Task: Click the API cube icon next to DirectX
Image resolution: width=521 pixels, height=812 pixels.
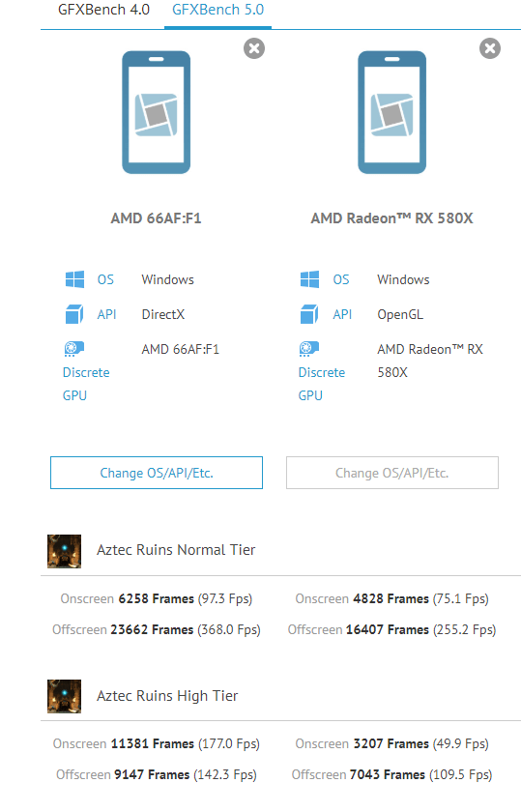Action: click(x=74, y=314)
